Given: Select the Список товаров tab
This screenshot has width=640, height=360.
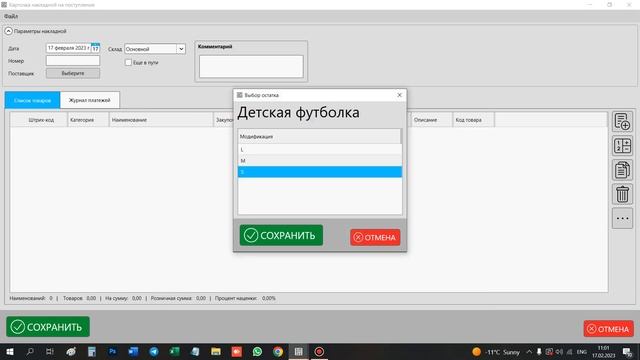Looking at the screenshot, I should click(32, 100).
